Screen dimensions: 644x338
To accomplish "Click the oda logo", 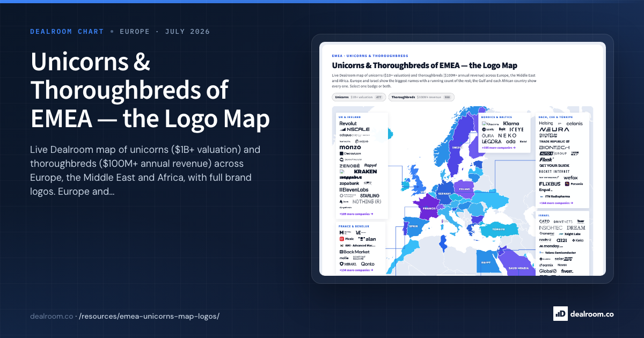I will tap(510, 142).
